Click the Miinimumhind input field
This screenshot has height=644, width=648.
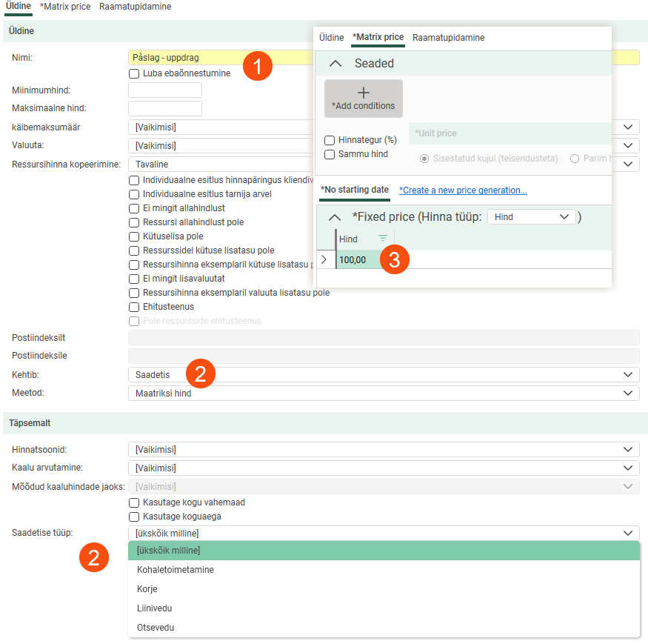[x=164, y=90]
